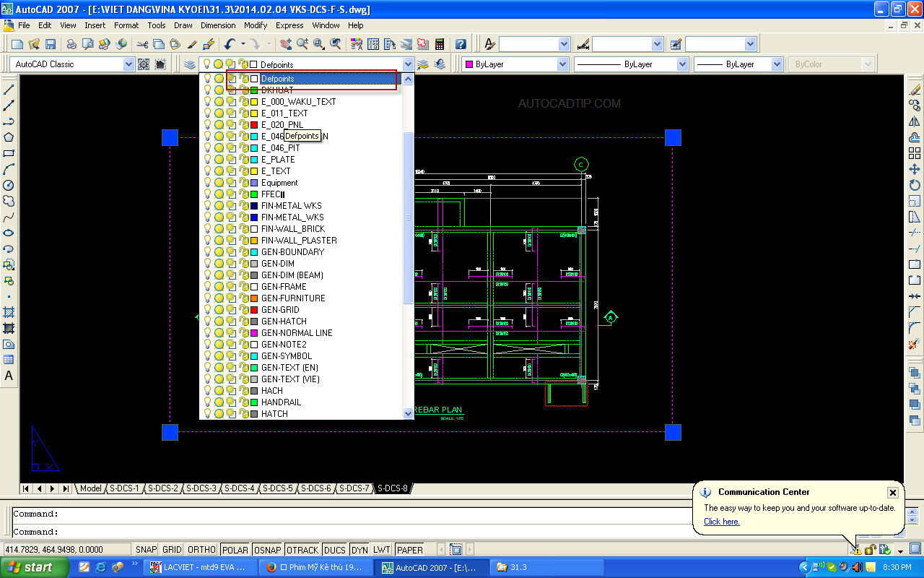The image size is (924, 578).
Task: Toggle OSNAP in the status bar
Action: pos(266,550)
